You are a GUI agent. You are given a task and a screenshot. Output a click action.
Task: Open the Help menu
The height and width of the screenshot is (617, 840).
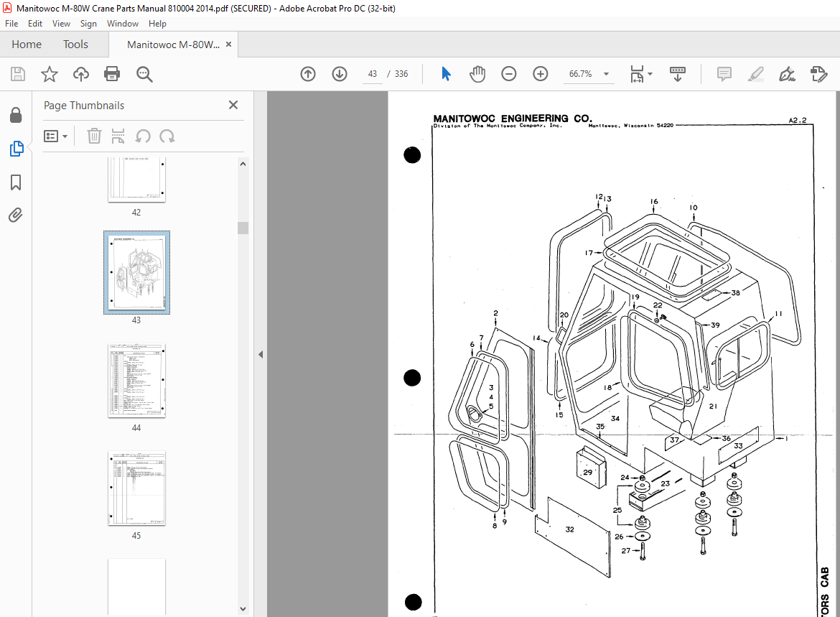(x=157, y=24)
